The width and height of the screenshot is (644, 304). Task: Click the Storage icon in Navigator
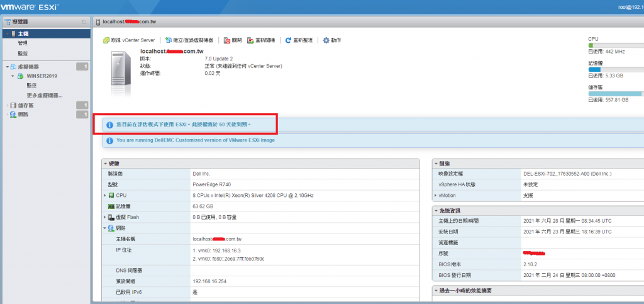13,106
